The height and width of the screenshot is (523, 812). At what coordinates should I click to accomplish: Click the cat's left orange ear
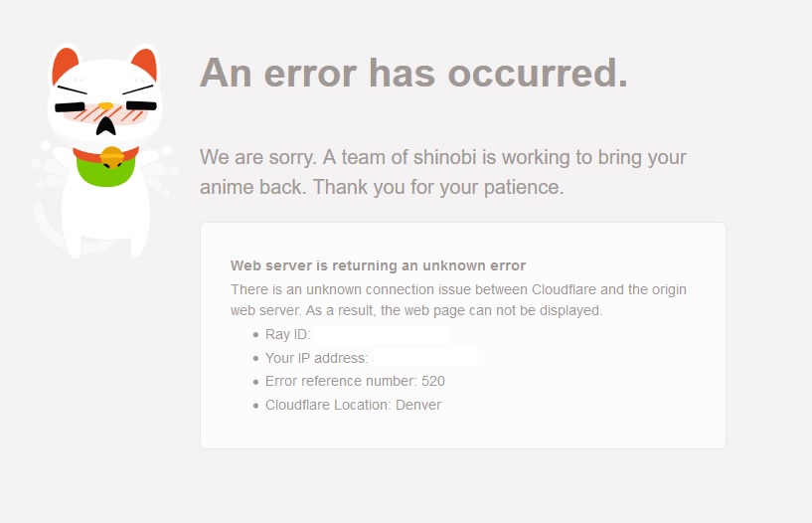point(66,66)
